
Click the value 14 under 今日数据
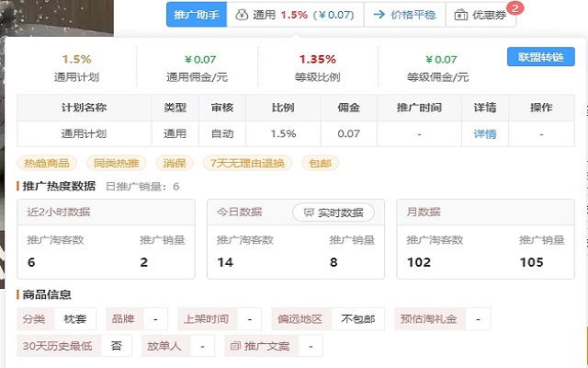pos(225,262)
